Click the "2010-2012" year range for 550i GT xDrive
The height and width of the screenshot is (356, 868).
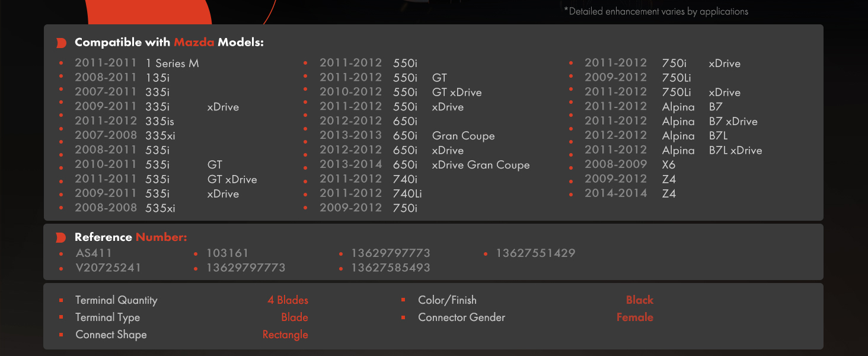[x=351, y=92]
